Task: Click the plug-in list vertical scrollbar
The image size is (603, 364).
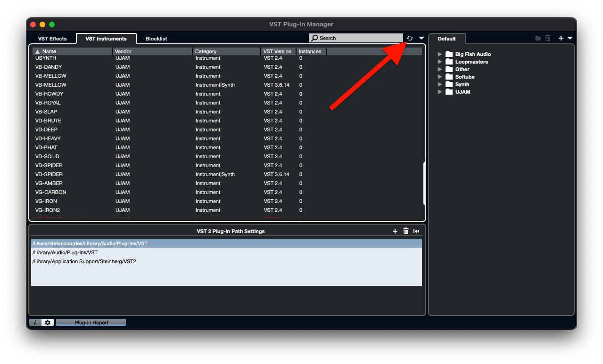Action: [424, 183]
